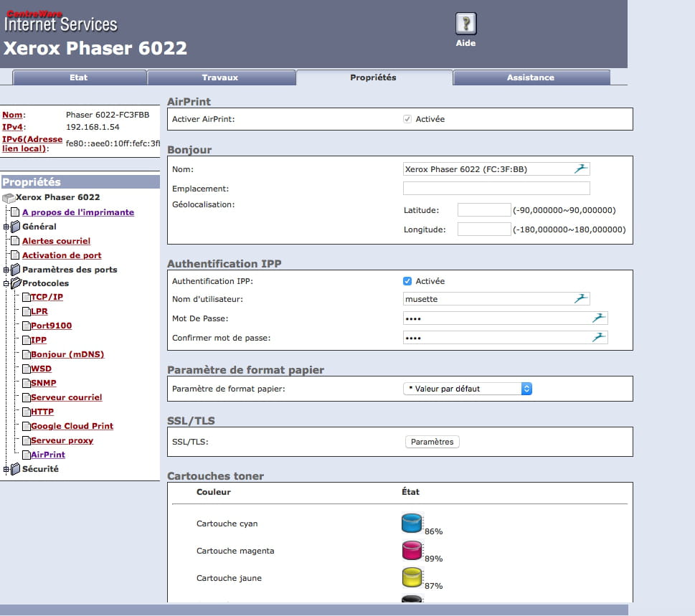695x616 pixels.
Task: Click the IPv6 Adresse lien local link
Action: click(x=32, y=143)
